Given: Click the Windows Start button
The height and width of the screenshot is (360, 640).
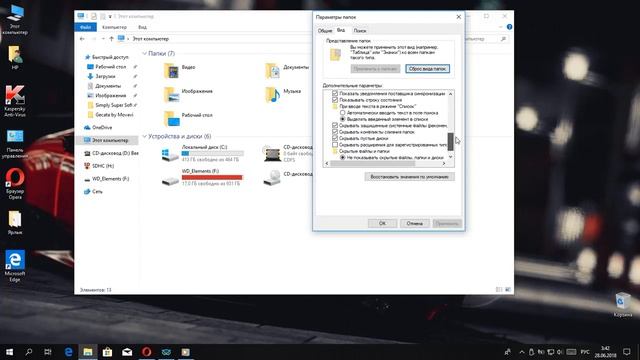Looking at the screenshot, I should click(x=9, y=351).
